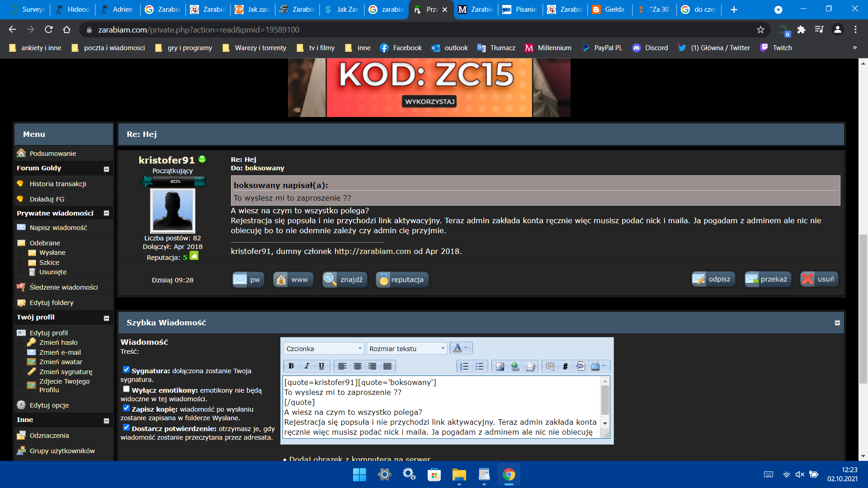Insert numbered list in editor
The width and height of the screenshot is (868, 488).
(464, 366)
